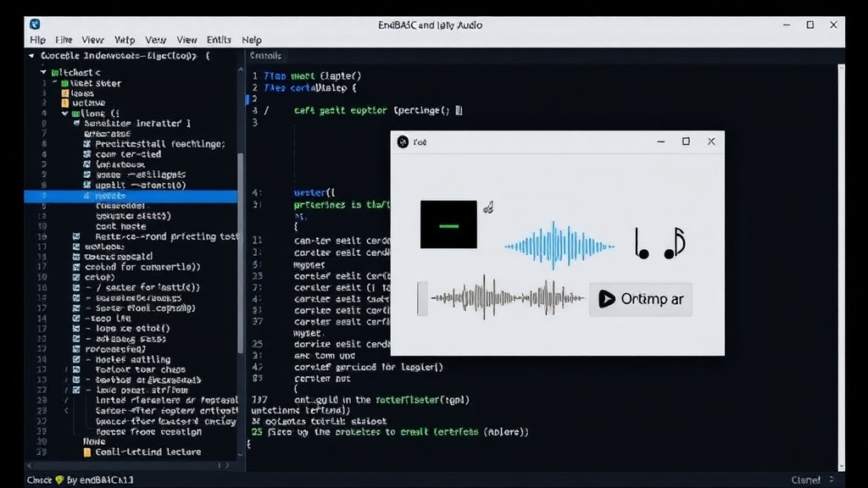Toggle the checkbox for 'Restc-ce--rond prfecting'
Image resolution: width=868 pixels, height=488 pixels.
[x=76, y=236]
